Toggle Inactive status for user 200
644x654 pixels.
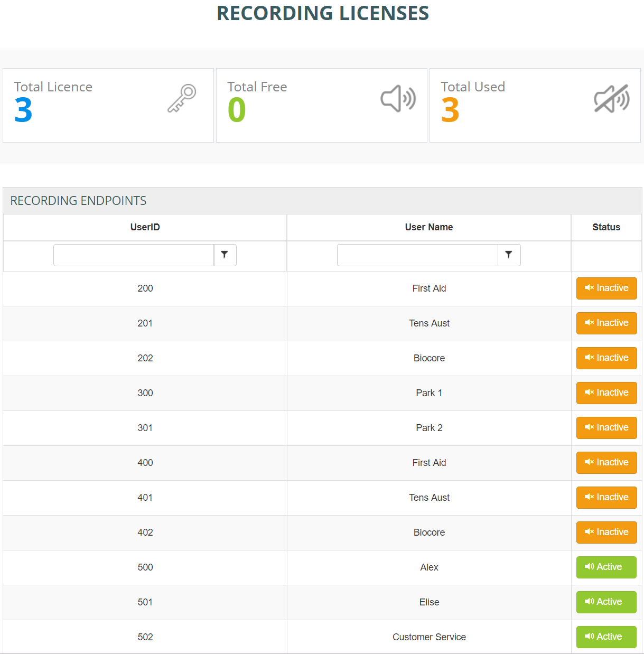[606, 288]
